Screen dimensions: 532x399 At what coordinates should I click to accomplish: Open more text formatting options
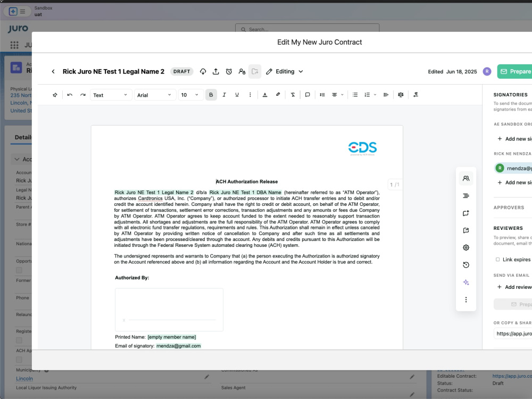[250, 95]
